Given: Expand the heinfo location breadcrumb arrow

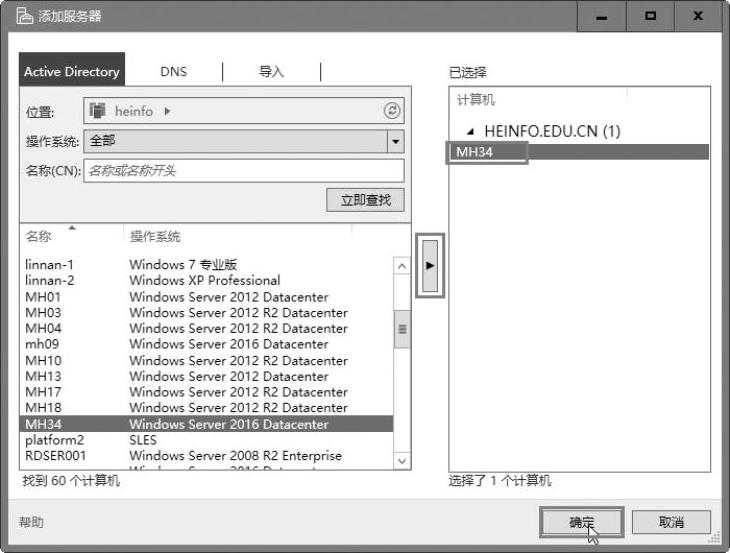Looking at the screenshot, I should click(x=167, y=111).
